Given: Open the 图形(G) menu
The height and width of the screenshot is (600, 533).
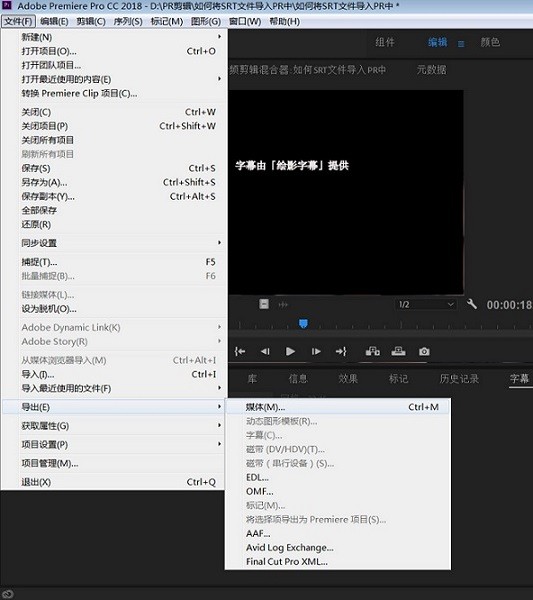Looking at the screenshot, I should coord(206,21).
